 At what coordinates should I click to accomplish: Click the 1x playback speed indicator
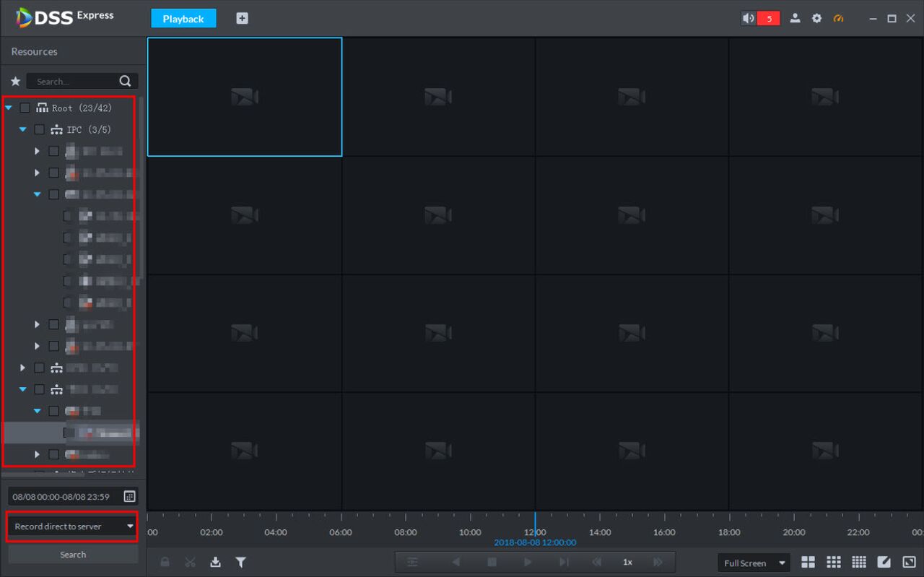[627, 562]
